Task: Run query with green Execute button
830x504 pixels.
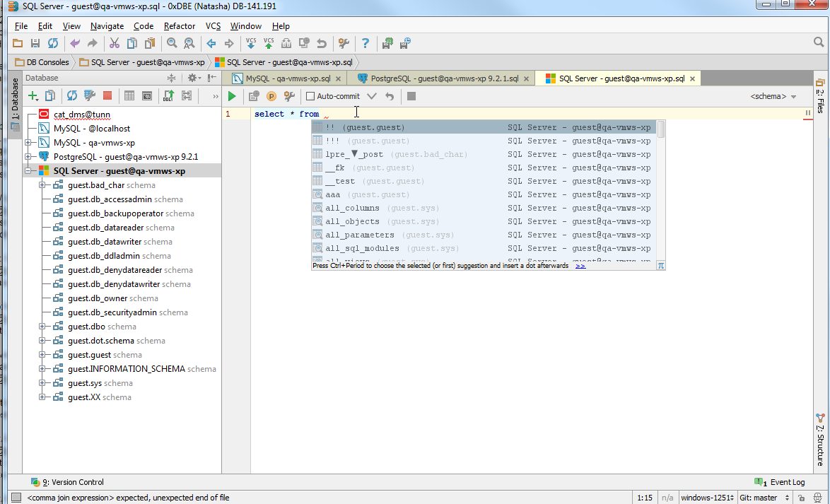Action: pyautogui.click(x=232, y=96)
